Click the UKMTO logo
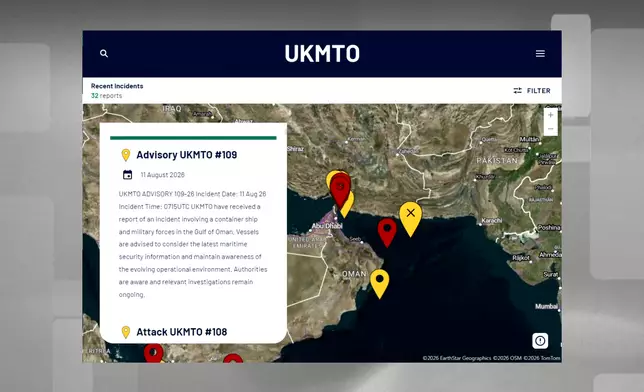This screenshot has width=644, height=392. 322,53
